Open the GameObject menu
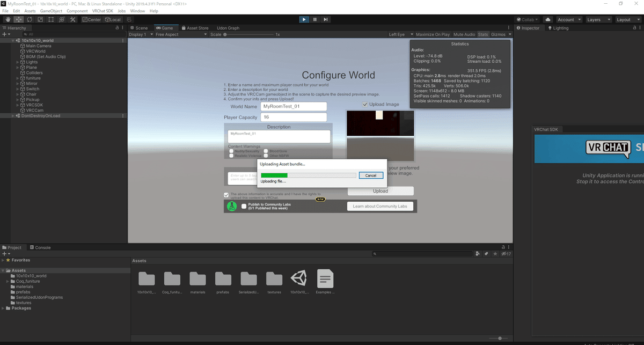Screen dimensions: 644x345 click(51, 11)
